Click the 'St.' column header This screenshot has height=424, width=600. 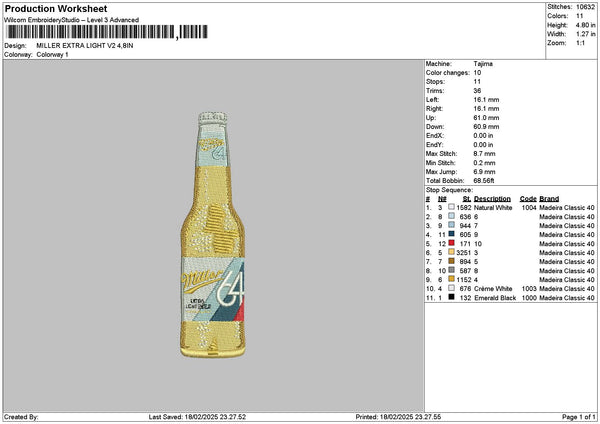[x=466, y=199]
